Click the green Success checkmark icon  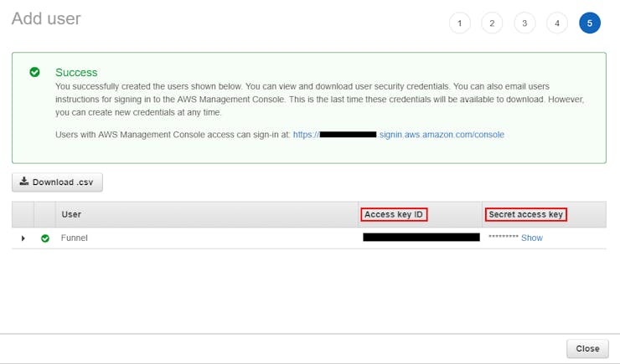34,72
